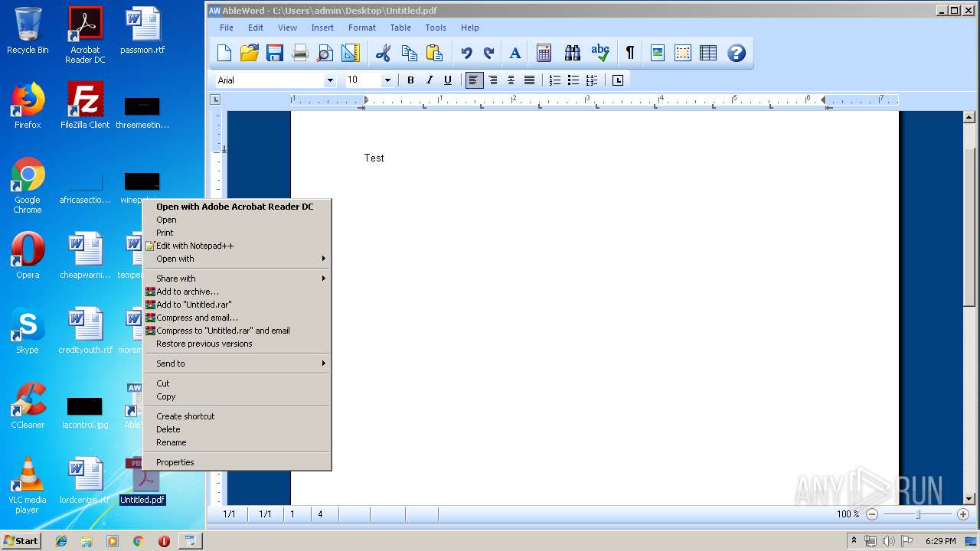This screenshot has width=980, height=551.
Task: Cut selection with the scissors icon
Action: click(384, 53)
